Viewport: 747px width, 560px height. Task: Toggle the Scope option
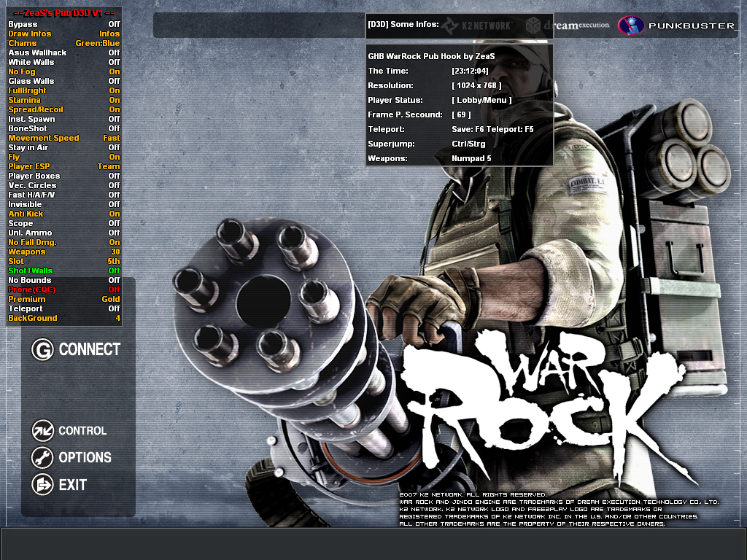click(64, 223)
